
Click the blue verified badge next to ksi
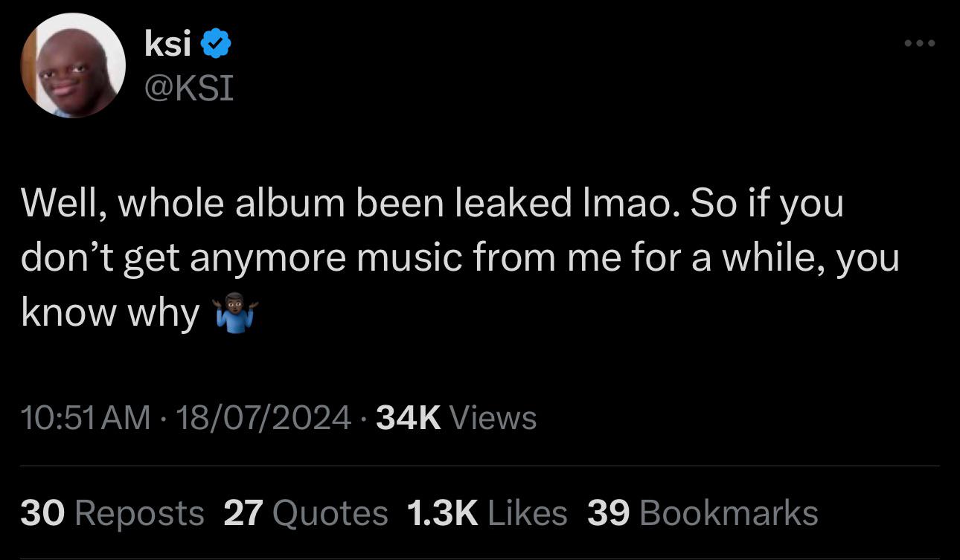[217, 42]
